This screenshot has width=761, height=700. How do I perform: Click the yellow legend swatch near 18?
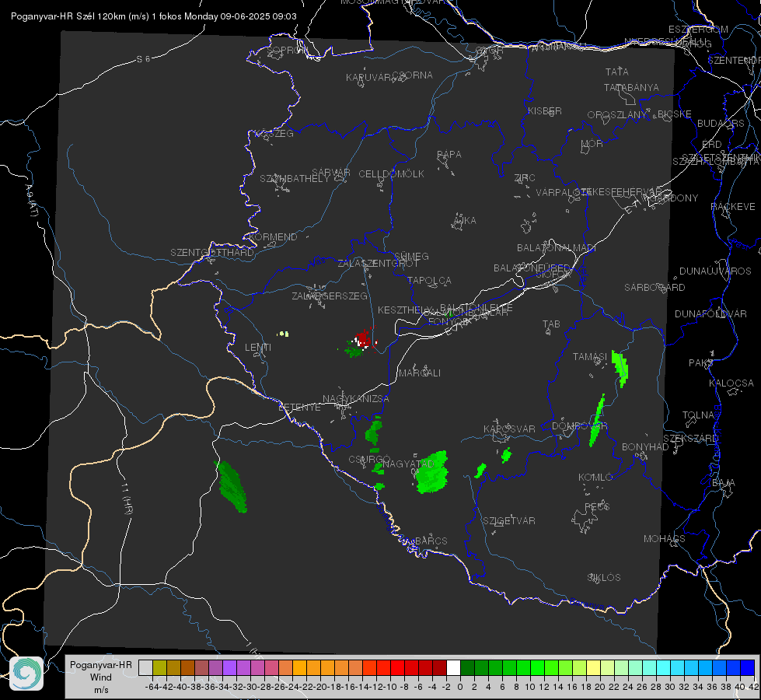(593, 667)
